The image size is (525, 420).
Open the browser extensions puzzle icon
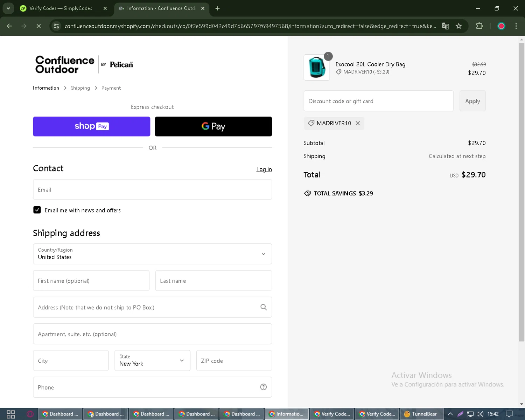479,26
